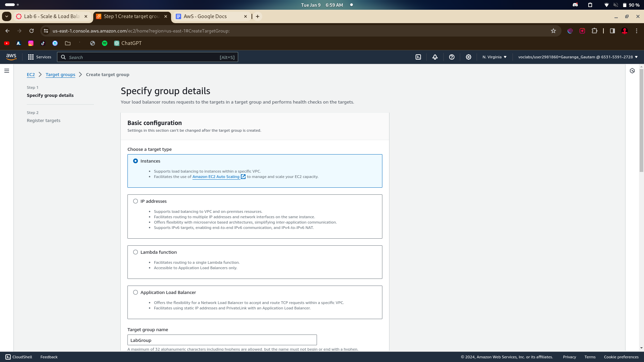
Task: Bookmark this page with the star icon
Action: 553,31
